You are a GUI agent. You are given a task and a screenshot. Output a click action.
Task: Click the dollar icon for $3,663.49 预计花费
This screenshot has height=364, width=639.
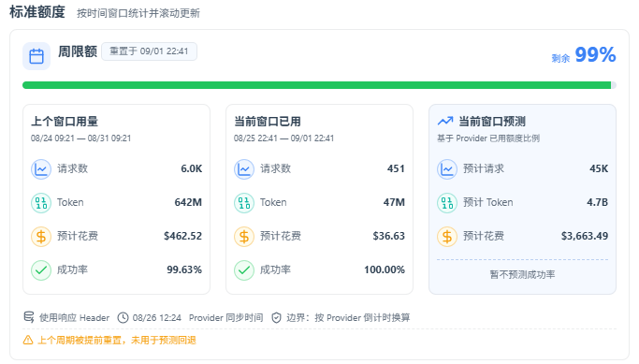447,237
